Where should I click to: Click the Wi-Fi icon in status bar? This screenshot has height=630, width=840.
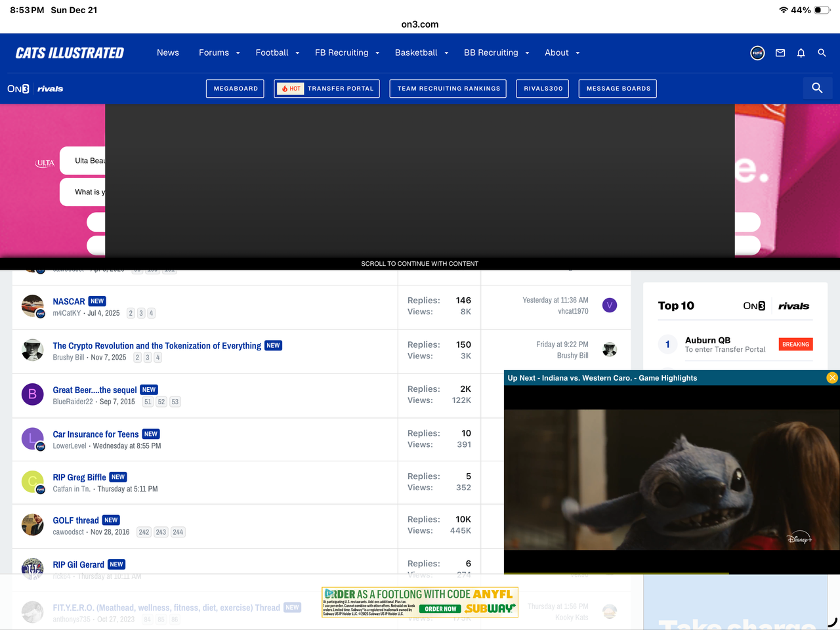[x=784, y=10]
